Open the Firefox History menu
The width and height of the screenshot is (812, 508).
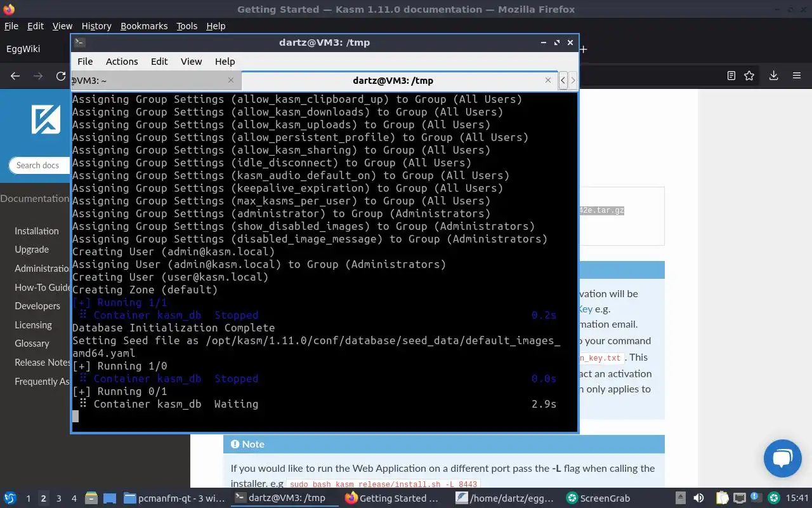click(x=96, y=26)
